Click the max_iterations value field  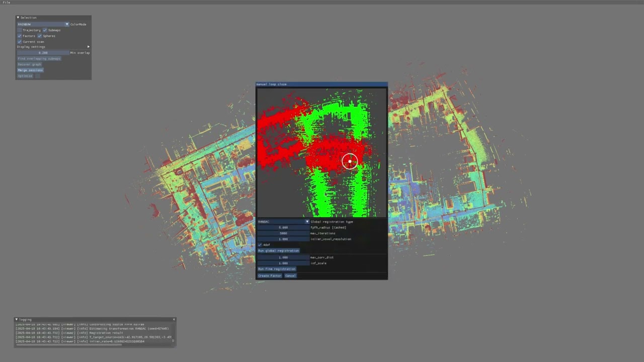point(283,233)
